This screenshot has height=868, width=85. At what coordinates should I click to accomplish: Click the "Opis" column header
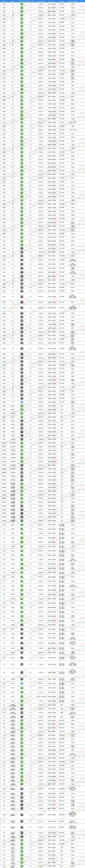coord(82,1)
